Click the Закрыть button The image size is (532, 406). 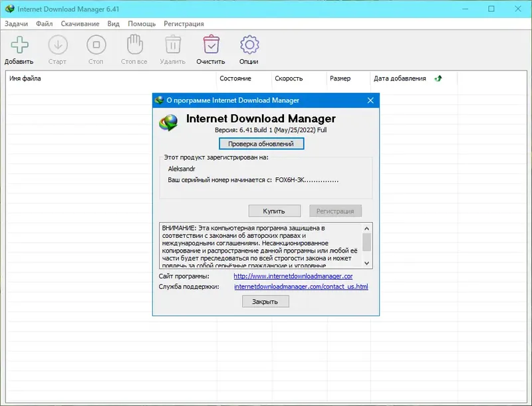click(265, 302)
